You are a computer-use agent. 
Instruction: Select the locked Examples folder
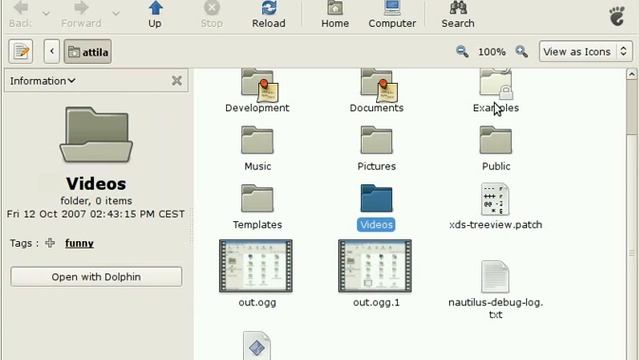point(496,91)
